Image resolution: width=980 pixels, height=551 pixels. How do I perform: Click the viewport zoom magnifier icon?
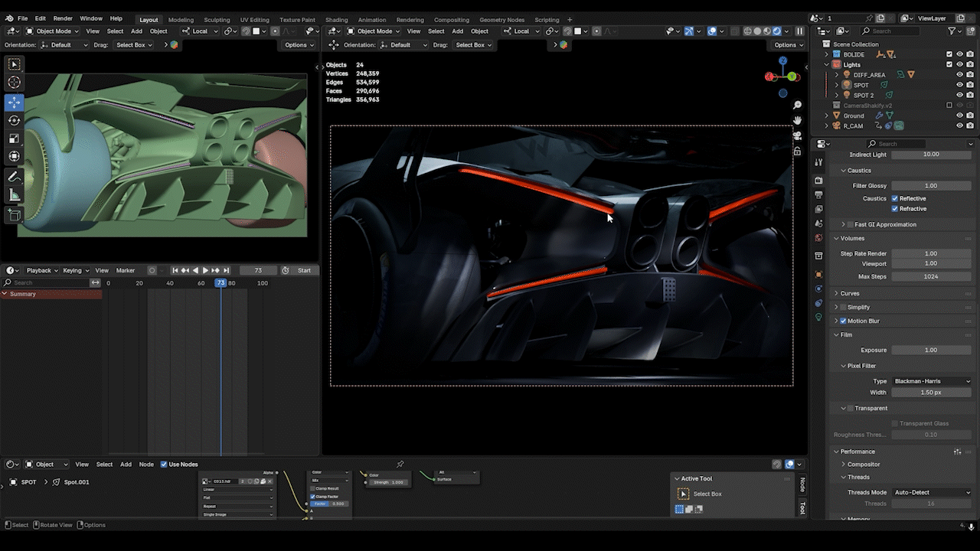point(797,105)
